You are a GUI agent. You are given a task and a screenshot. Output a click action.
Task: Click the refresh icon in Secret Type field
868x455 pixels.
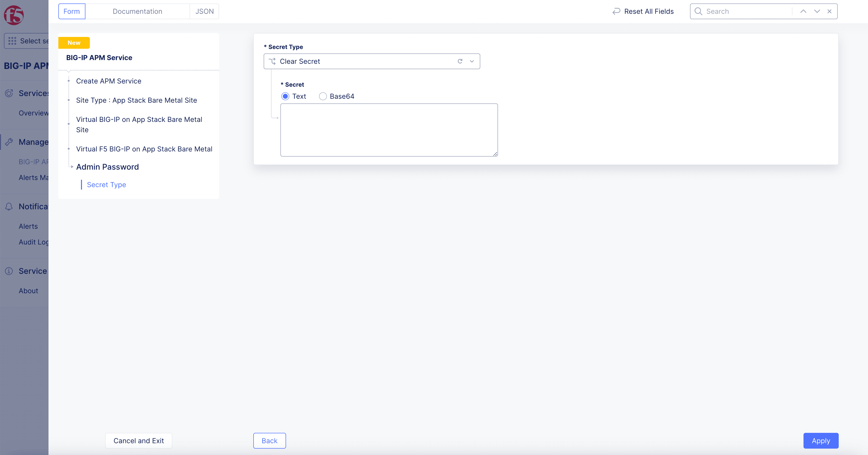460,61
